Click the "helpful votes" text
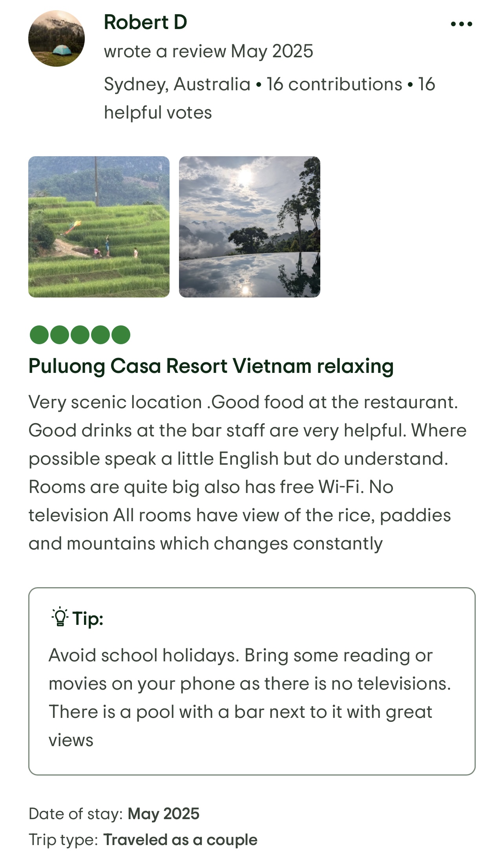 158,113
